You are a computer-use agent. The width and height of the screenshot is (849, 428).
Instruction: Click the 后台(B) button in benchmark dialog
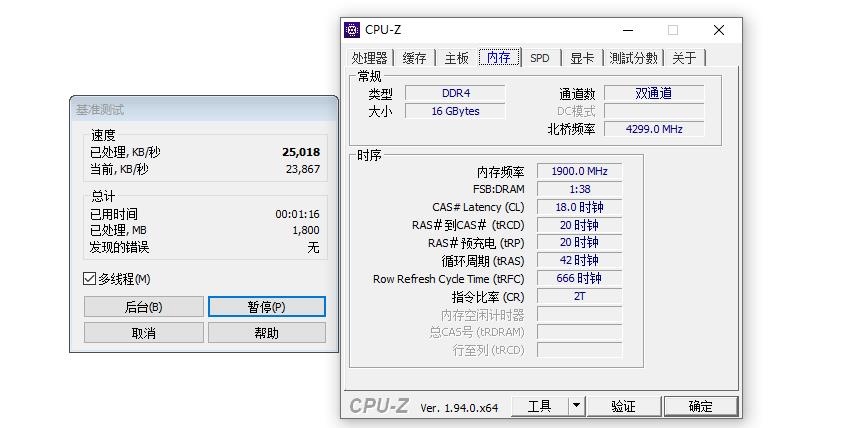point(143,307)
